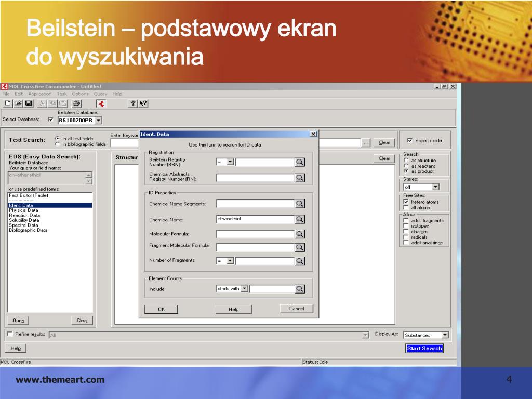Click the Open file toolbar icon

[18, 103]
